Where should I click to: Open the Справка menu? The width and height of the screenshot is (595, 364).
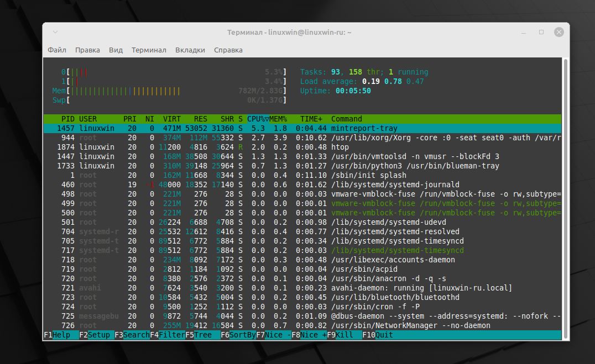[x=228, y=50]
